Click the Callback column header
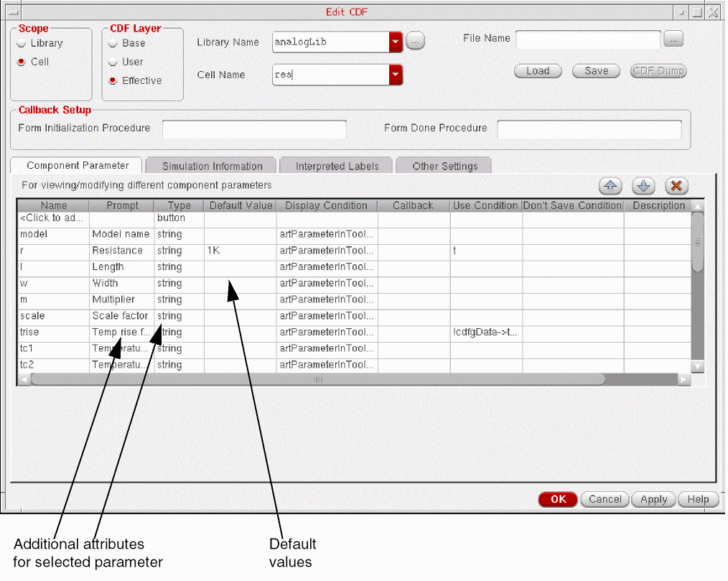The image size is (728, 581). pyautogui.click(x=414, y=205)
